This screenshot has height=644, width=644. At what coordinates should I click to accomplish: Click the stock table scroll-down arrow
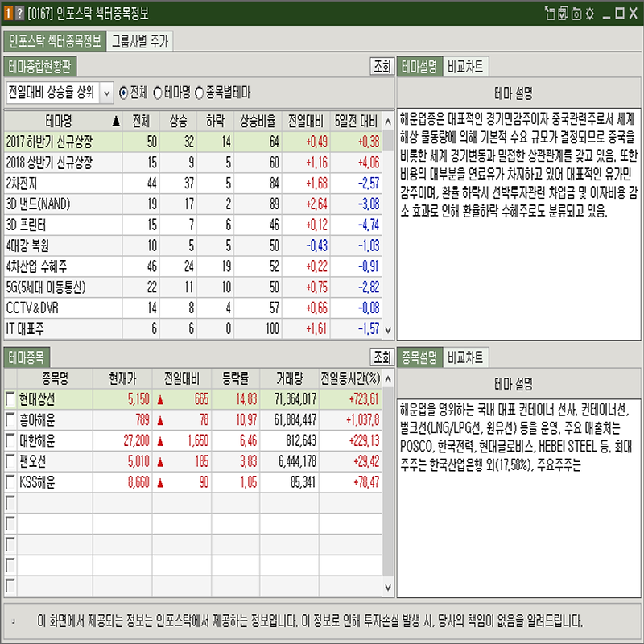point(388,588)
